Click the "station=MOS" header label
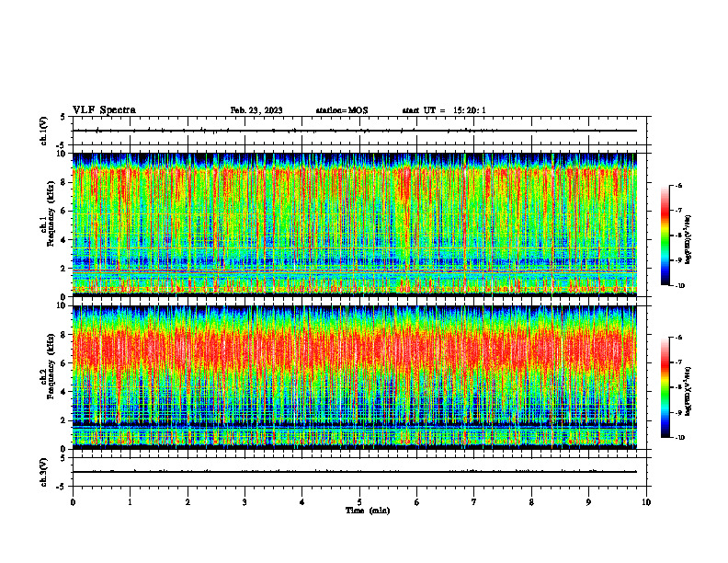728x563 pixels. point(342,110)
